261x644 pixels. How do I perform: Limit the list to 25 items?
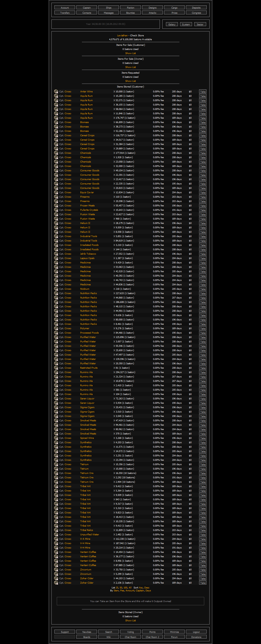117,588
